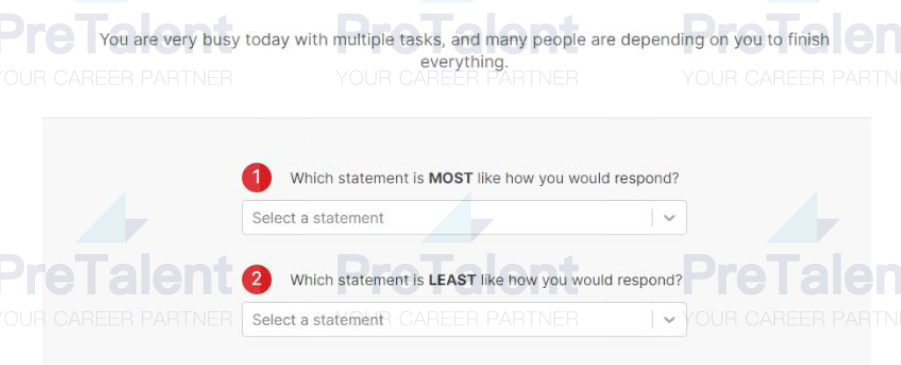This screenshot has height=365, width=901.
Task: Click the PreTalent triangle logo behind first dropdown
Action: point(457,218)
